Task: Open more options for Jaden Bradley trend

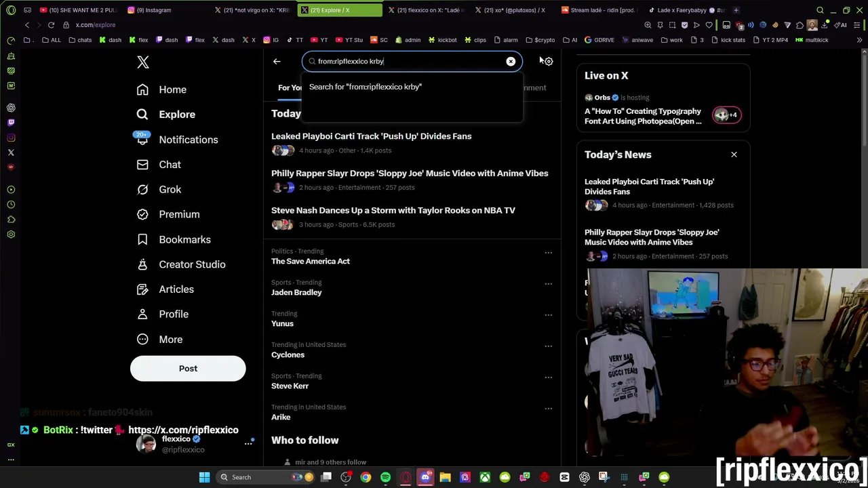Action: [x=548, y=284]
